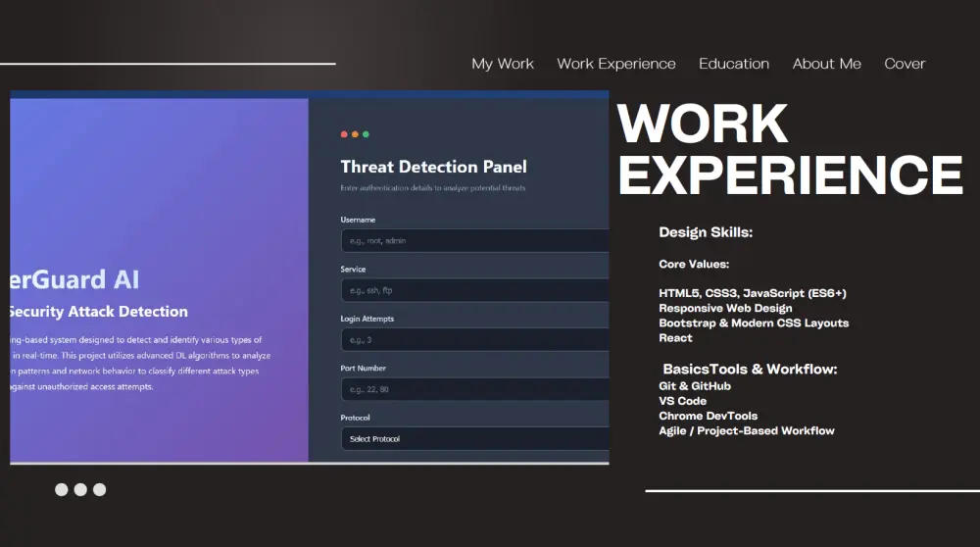The height and width of the screenshot is (547, 980).
Task: Jump to the Cover page link
Action: click(905, 64)
